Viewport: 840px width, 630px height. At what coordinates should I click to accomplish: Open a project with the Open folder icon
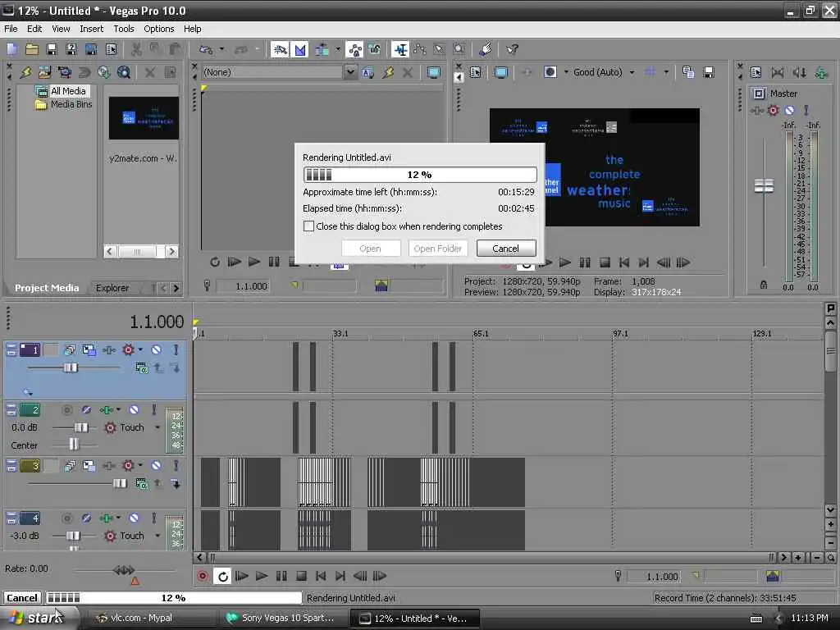(x=32, y=50)
